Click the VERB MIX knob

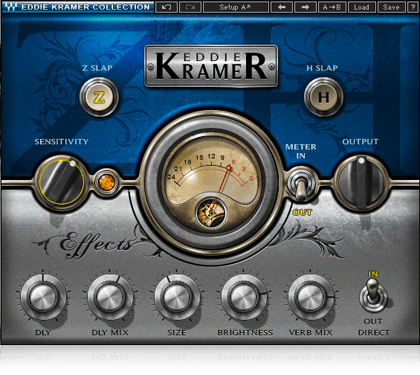[311, 297]
